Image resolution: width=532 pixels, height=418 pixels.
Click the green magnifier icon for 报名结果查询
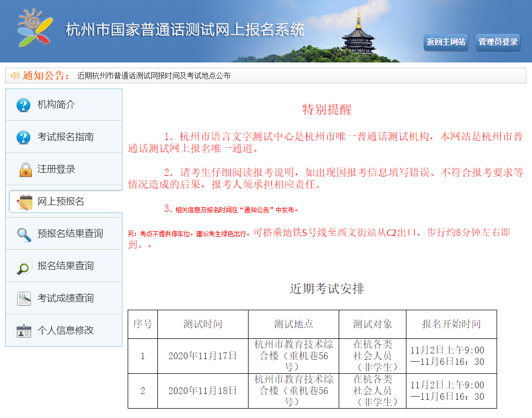[24, 267]
